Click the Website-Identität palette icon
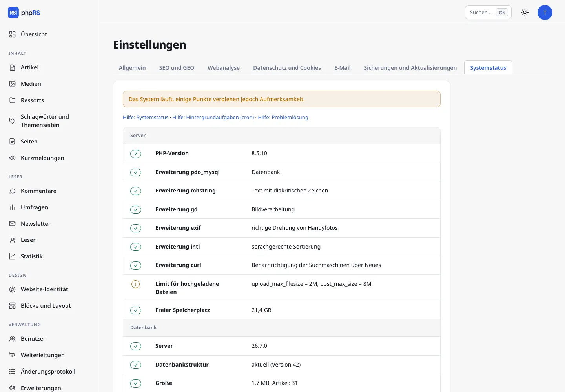 coord(13,289)
